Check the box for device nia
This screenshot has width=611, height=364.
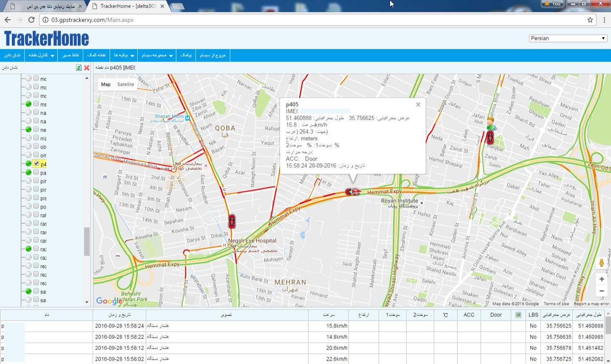pyautogui.click(x=36, y=138)
